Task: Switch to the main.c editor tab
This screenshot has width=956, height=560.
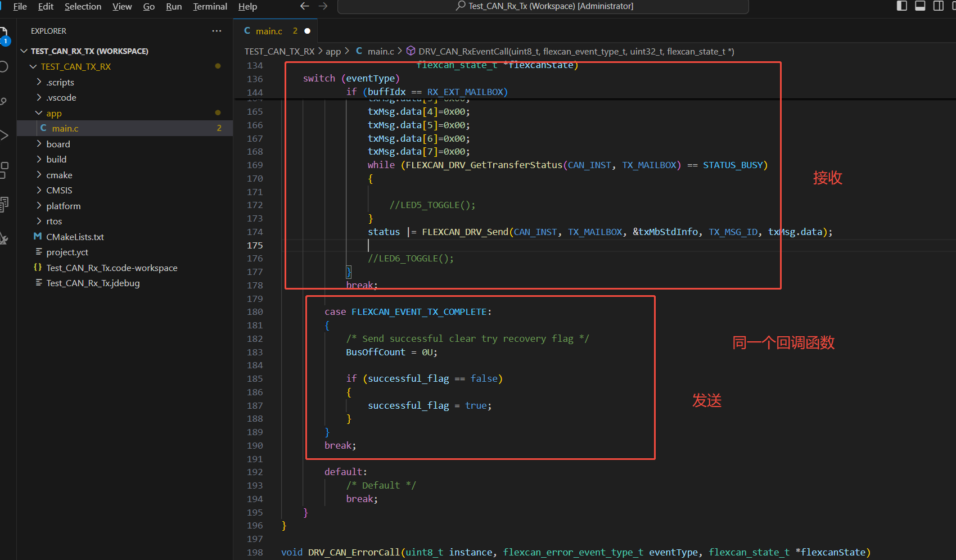Action: click(x=269, y=31)
